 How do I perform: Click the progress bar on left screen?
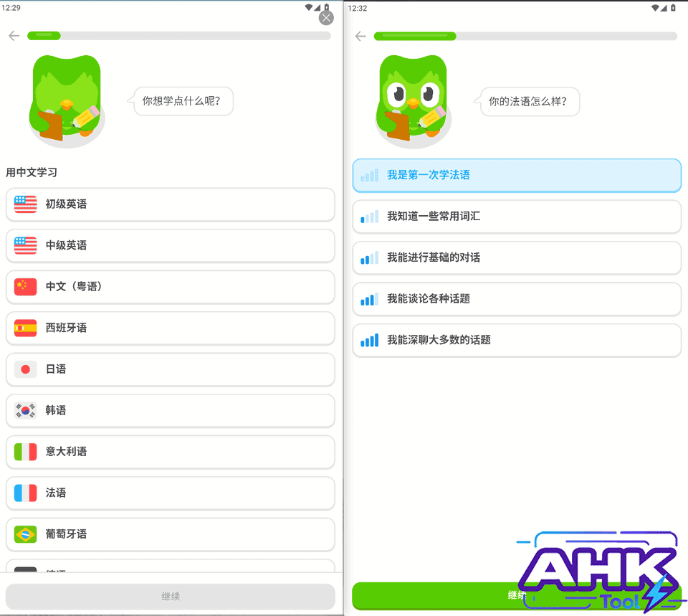[179, 36]
